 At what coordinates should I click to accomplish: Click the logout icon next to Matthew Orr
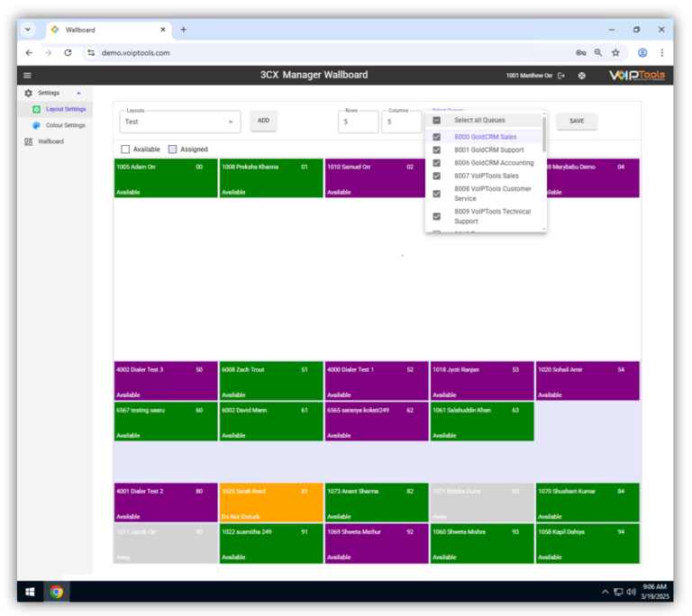[x=561, y=76]
